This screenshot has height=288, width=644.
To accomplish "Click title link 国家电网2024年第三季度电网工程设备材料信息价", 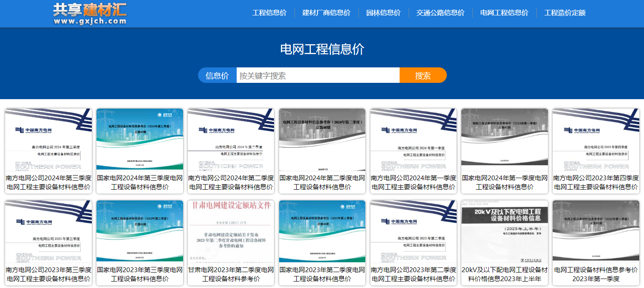I will click(x=140, y=182).
